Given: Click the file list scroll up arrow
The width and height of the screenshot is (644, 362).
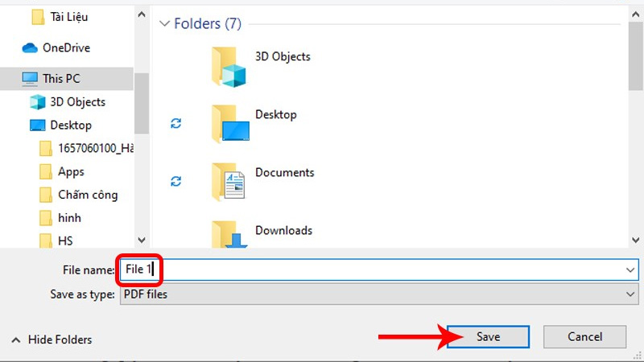Looking at the screenshot, I should coord(636,14).
